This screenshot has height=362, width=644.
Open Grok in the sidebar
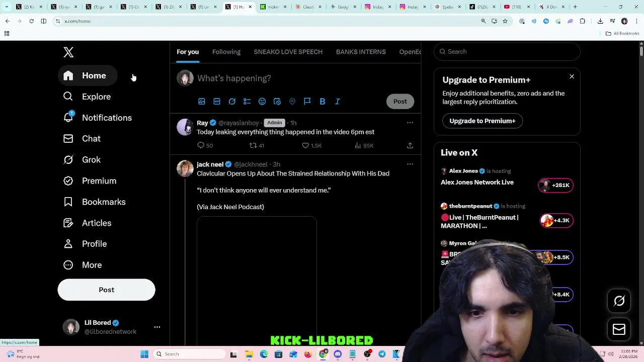coord(82,160)
